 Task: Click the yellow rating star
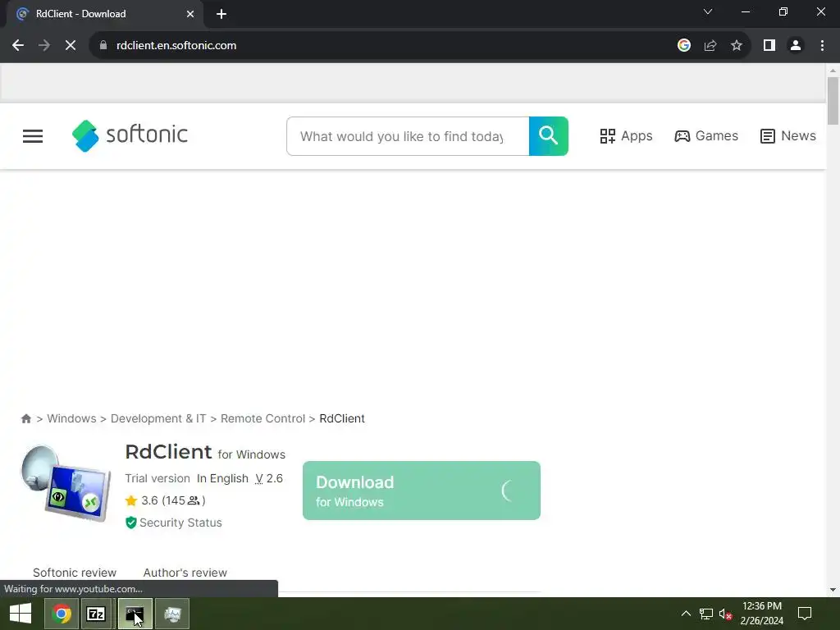tap(131, 501)
